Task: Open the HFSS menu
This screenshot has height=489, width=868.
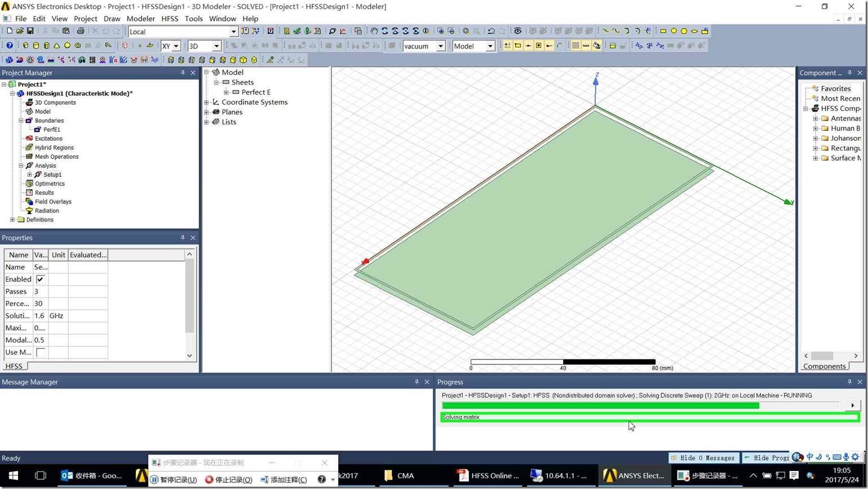Action: pos(170,19)
